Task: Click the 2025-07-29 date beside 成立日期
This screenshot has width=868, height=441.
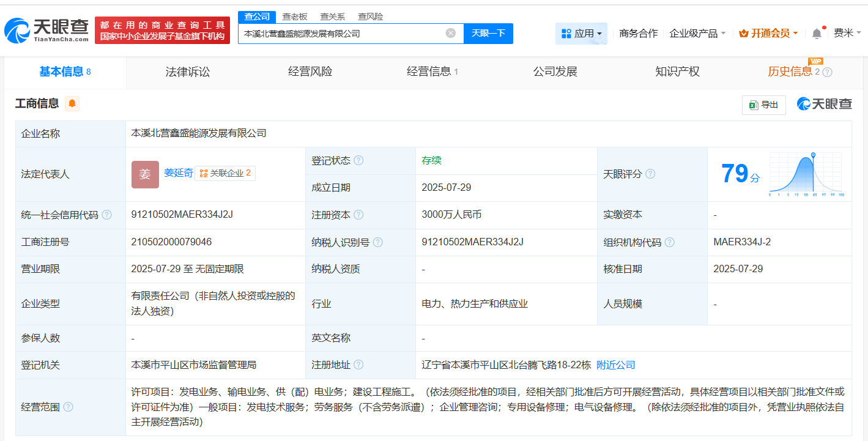Action: tap(447, 188)
